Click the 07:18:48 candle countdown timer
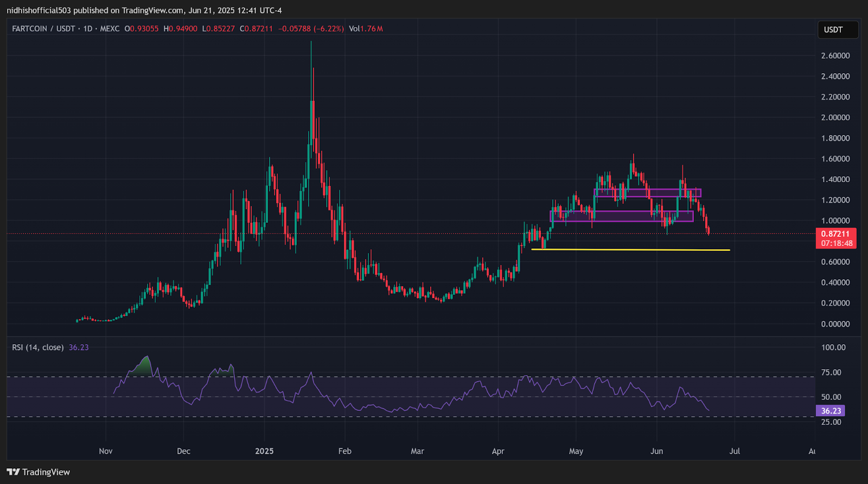This screenshot has height=484, width=868. coord(835,243)
